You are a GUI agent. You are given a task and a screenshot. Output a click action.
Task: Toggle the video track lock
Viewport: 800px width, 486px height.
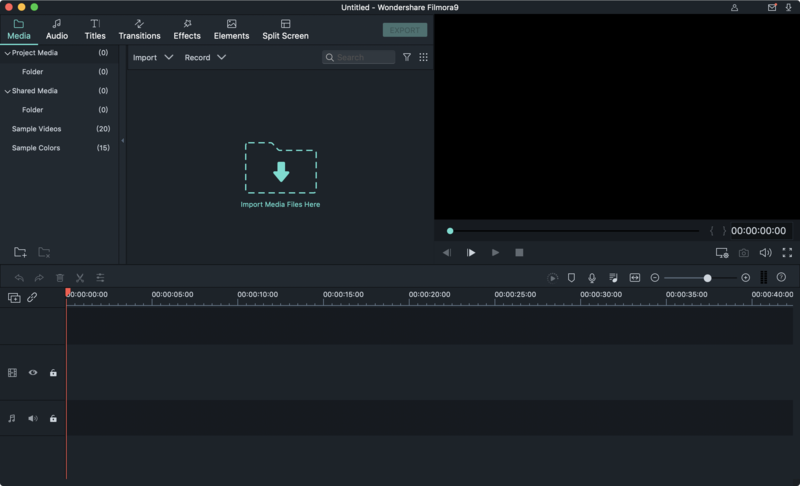click(53, 373)
